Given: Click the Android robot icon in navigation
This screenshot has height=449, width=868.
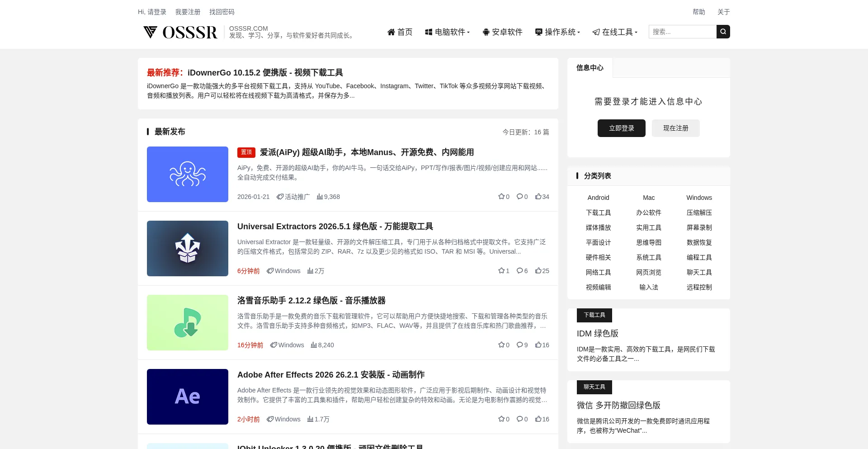Looking at the screenshot, I should [x=486, y=32].
